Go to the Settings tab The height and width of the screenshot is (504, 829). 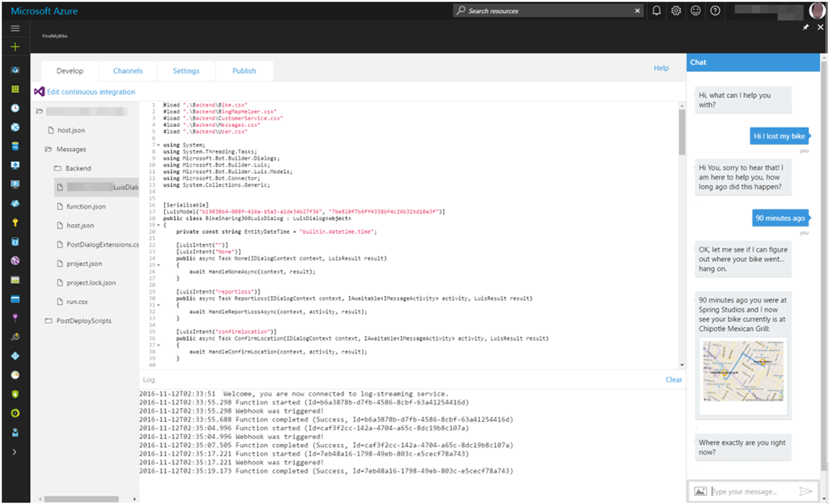[185, 71]
